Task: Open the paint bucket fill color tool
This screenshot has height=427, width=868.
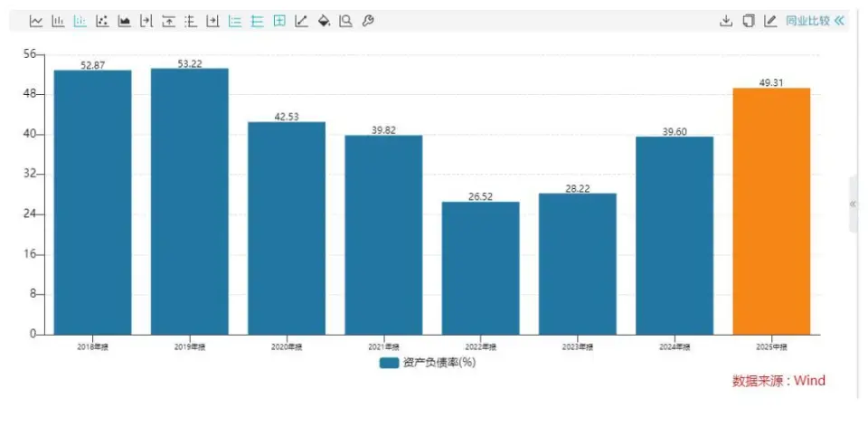Action: 324,21
